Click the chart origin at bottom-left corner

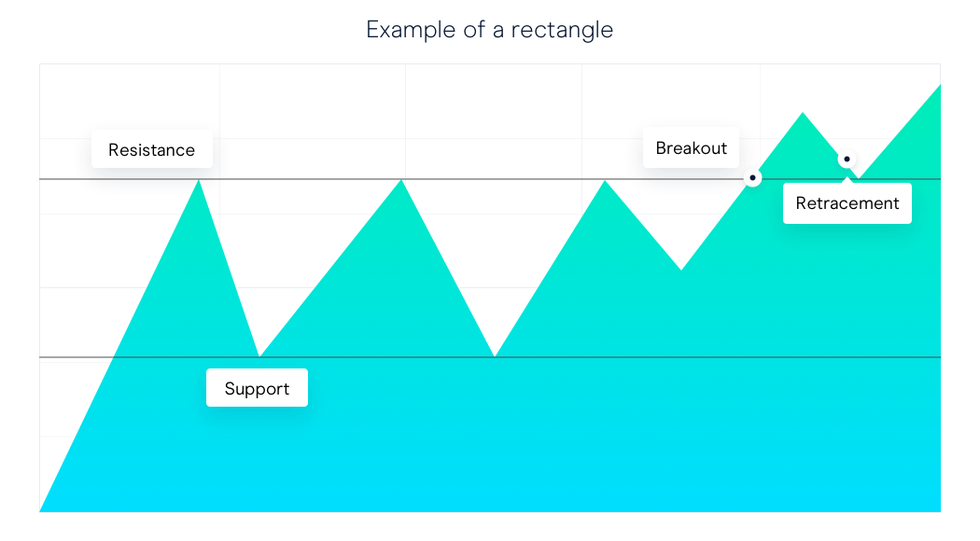point(41,510)
